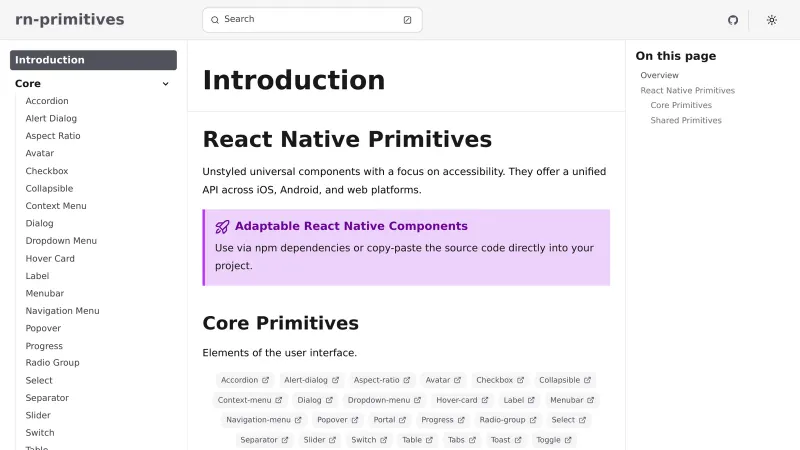Toggle the light/dark theme sun icon
Image resolution: width=800 pixels, height=450 pixels.
tap(772, 20)
